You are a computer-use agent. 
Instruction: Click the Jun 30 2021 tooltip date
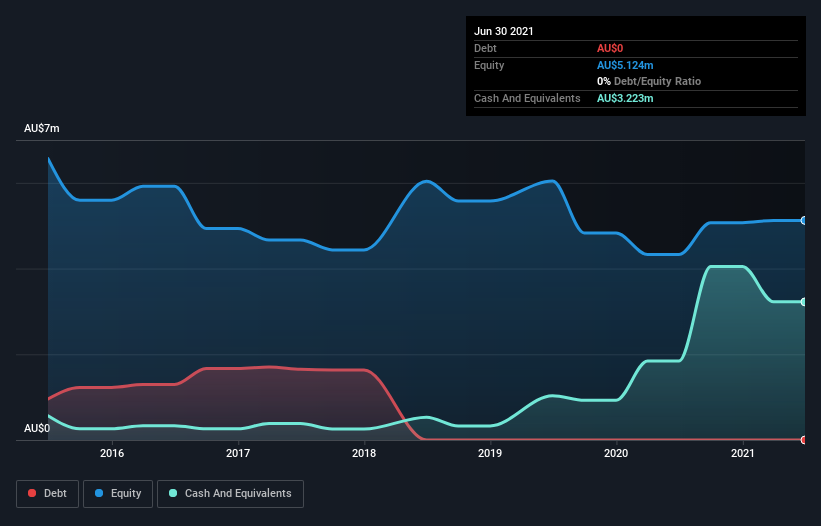point(504,31)
